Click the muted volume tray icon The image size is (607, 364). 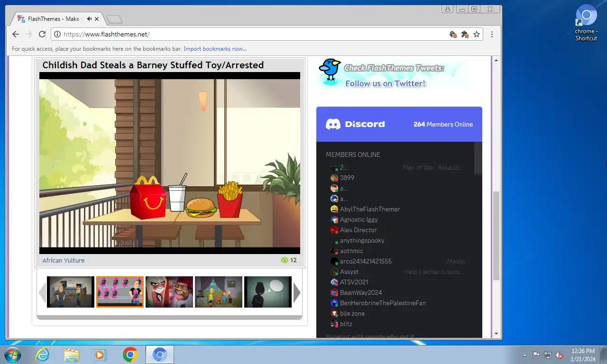point(559,355)
